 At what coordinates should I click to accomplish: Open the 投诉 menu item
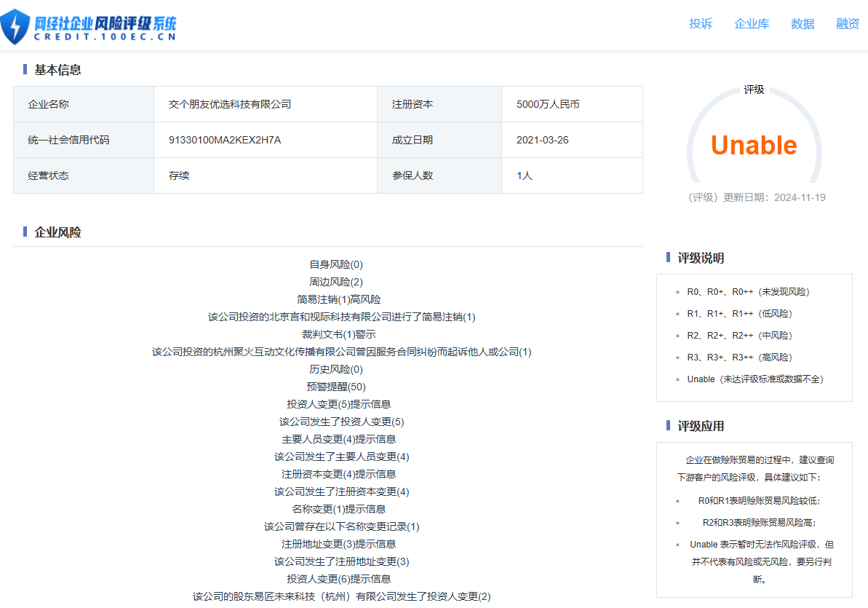click(701, 24)
